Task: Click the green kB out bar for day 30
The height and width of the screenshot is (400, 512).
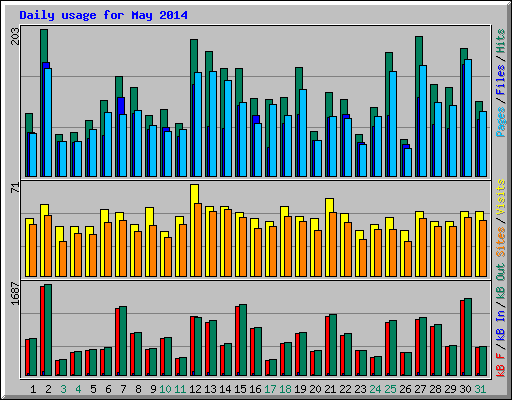Action: tap(468, 337)
